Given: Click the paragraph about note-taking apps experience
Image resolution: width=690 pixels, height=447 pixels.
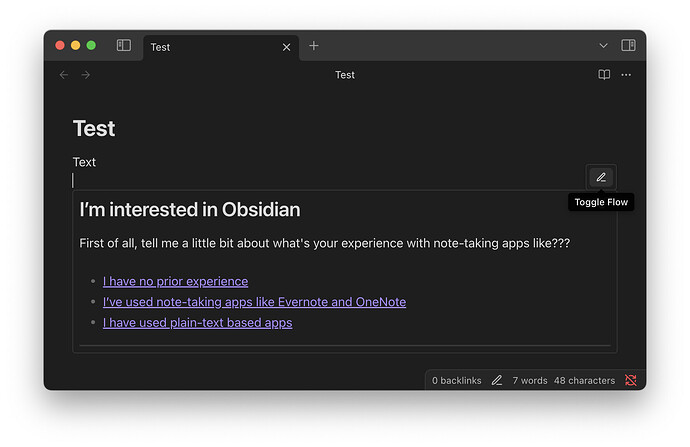Looking at the screenshot, I should [324, 243].
